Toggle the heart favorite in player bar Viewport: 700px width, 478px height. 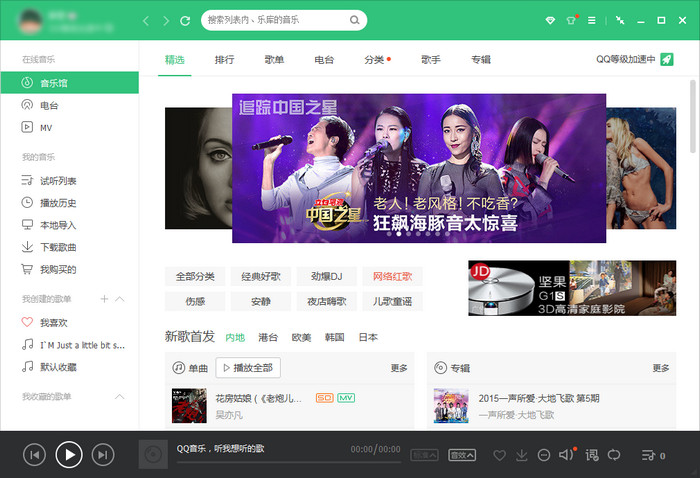499,455
